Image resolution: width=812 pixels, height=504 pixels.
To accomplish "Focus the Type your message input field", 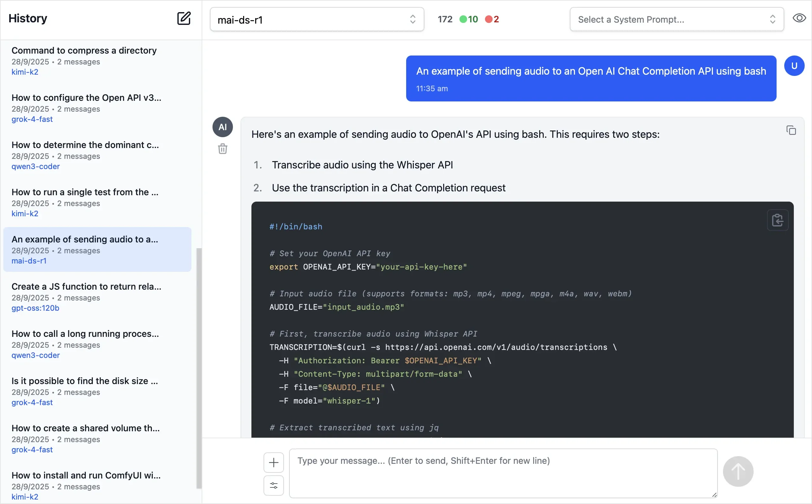I will tap(503, 473).
